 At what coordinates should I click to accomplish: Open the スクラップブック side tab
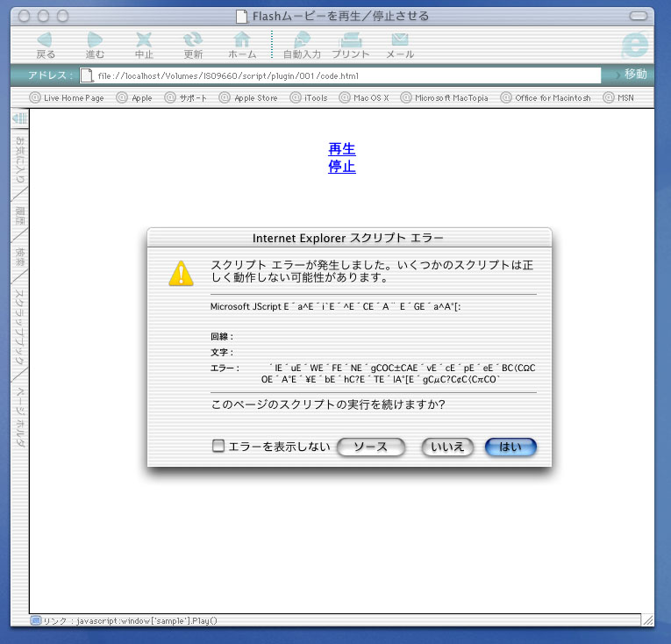19,326
